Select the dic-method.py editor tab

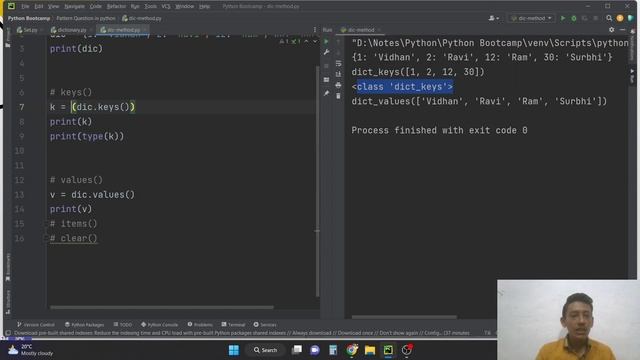pos(122,30)
